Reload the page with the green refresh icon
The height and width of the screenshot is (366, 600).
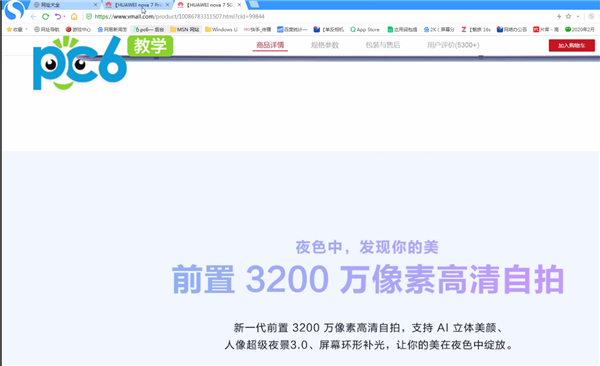(x=46, y=16)
